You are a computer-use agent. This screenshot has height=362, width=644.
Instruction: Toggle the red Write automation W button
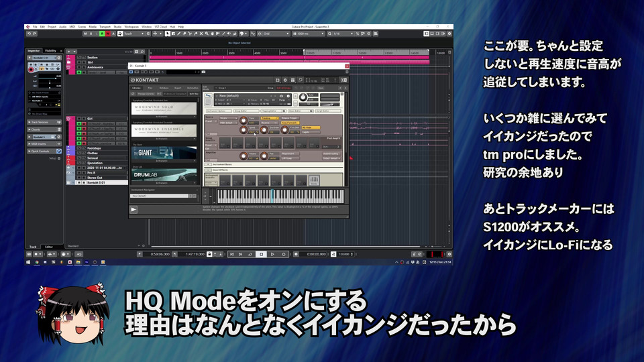[107, 34]
